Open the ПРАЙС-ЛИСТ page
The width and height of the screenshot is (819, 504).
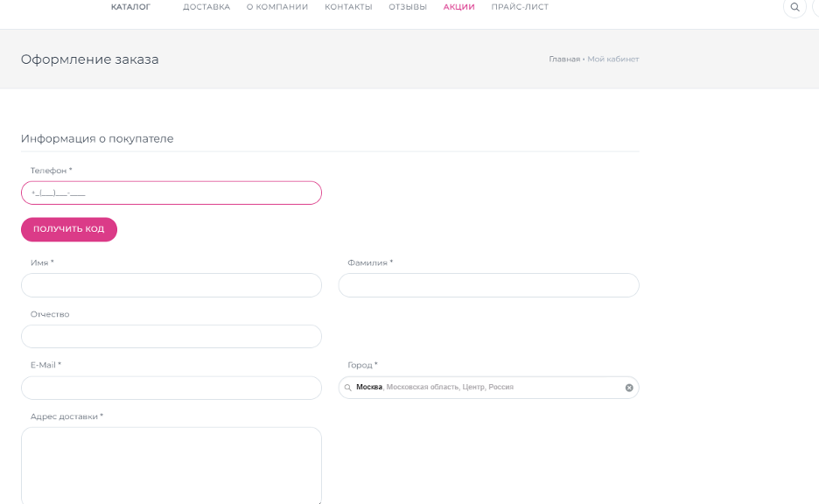pyautogui.click(x=520, y=7)
